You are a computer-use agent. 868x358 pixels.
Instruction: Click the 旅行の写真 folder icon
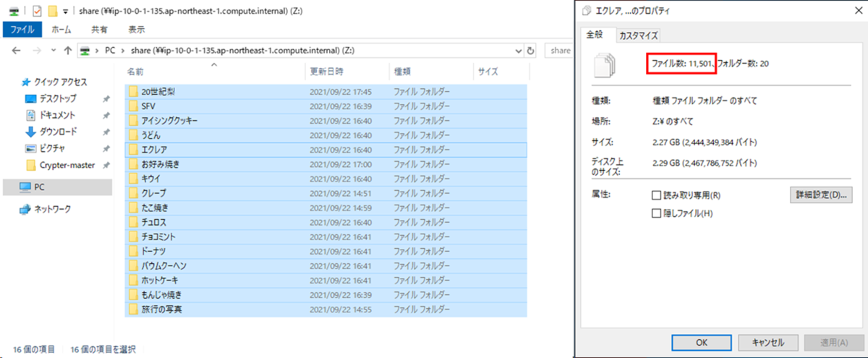pos(133,309)
